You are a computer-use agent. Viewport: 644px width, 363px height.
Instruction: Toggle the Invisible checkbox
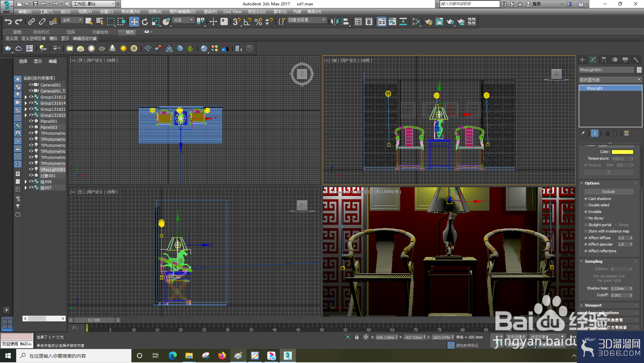point(586,212)
